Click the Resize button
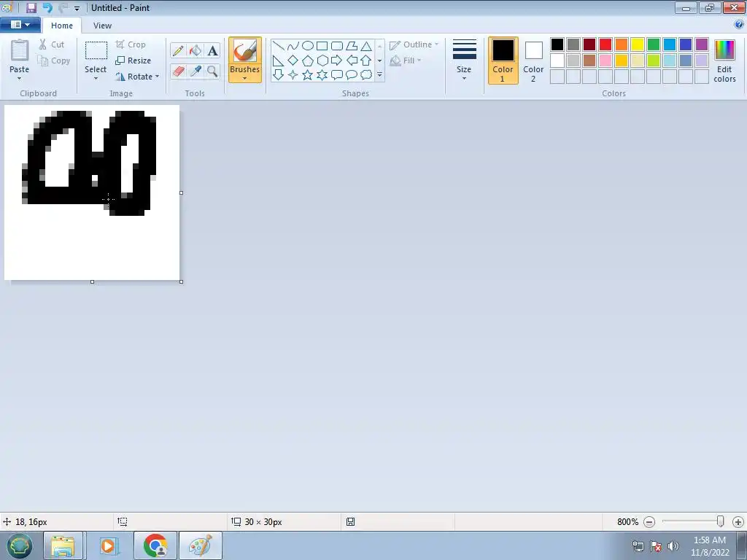The width and height of the screenshot is (747, 560). 133,61
